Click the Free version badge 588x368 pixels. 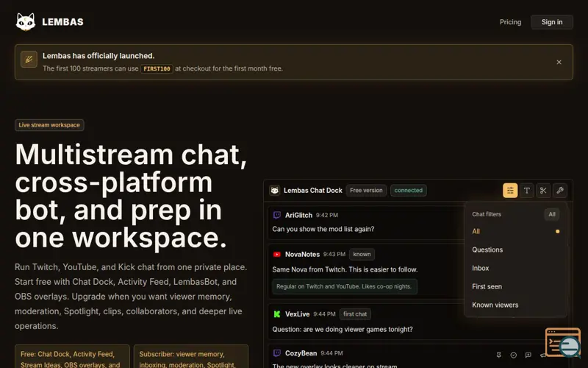366,191
